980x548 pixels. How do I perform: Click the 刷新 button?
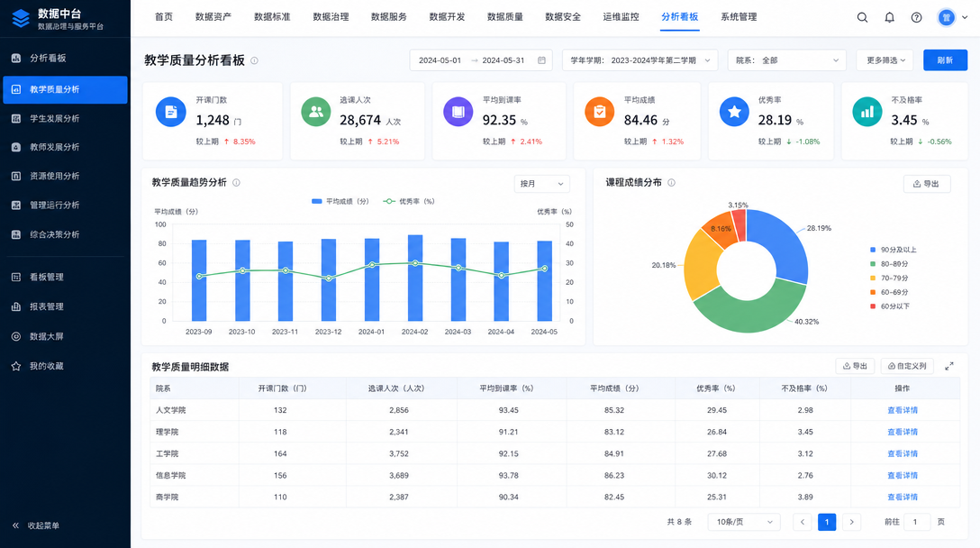pyautogui.click(x=945, y=60)
